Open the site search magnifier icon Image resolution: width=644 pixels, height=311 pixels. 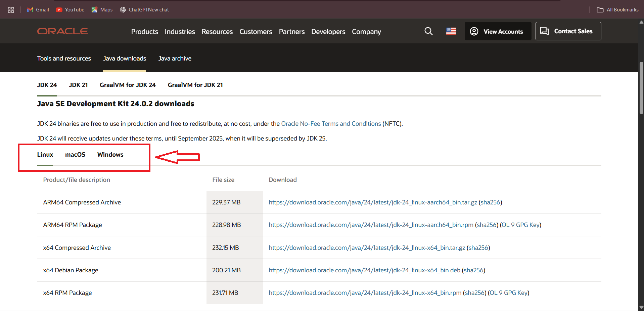click(428, 31)
